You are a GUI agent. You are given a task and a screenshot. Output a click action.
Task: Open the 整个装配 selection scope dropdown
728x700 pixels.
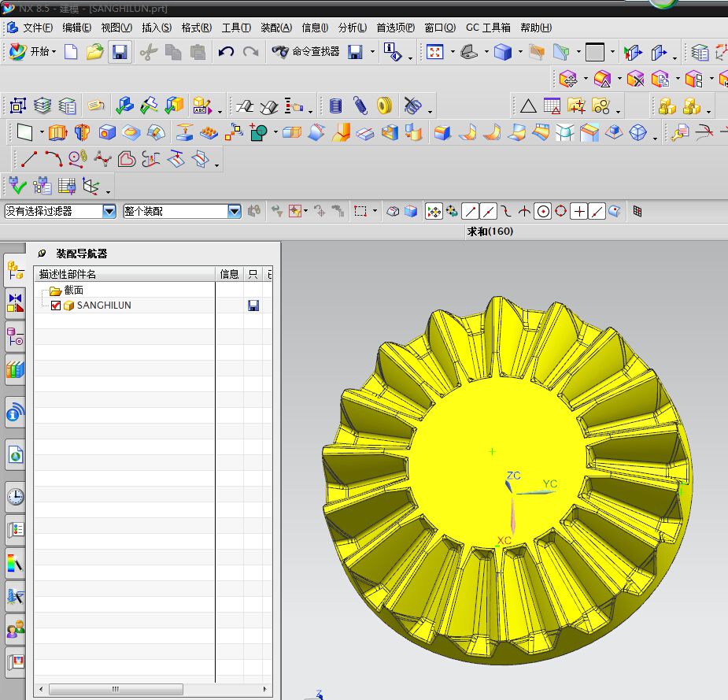coord(234,211)
